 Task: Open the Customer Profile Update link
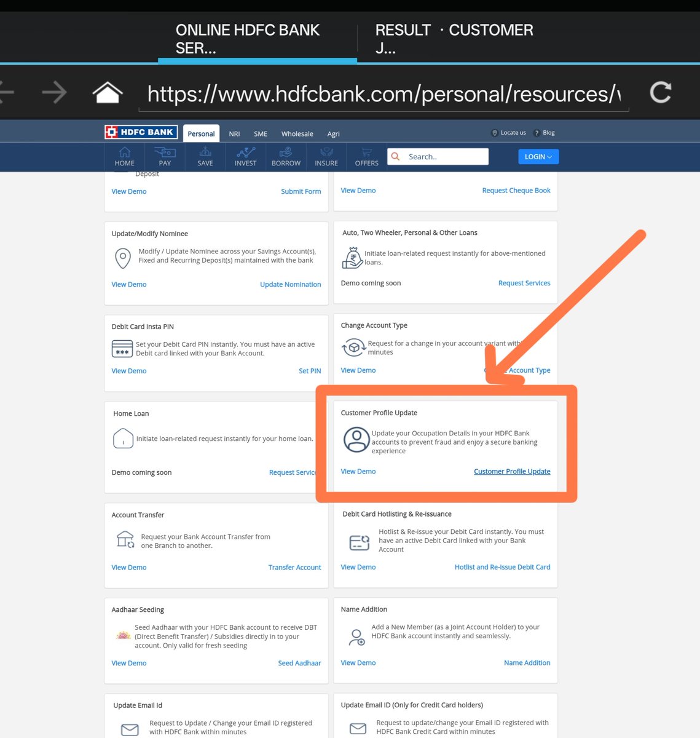[x=512, y=472]
